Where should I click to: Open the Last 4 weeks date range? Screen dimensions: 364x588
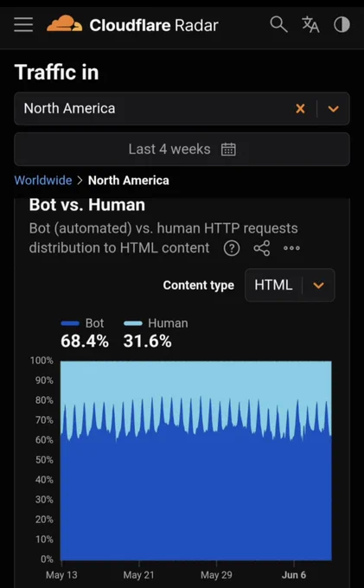182,150
